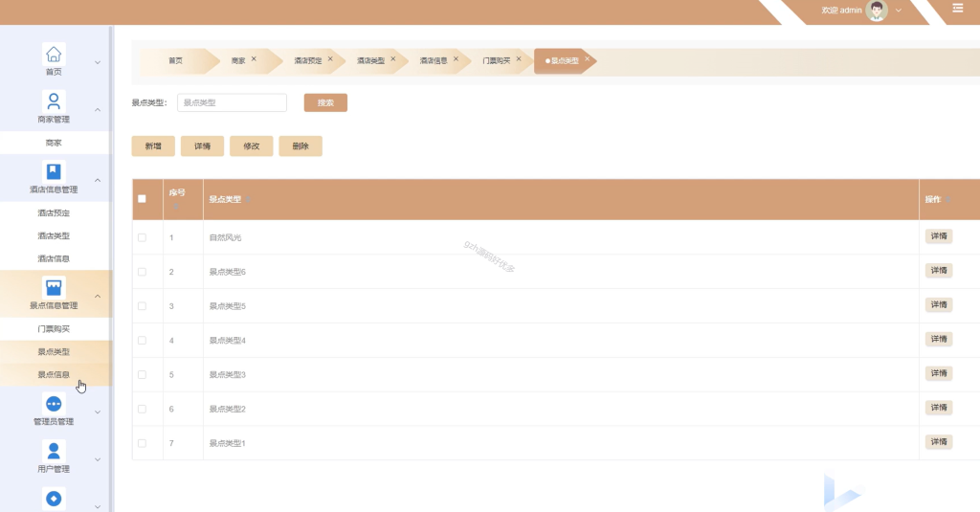This screenshot has width=980, height=512.
Task: Click the 用户管理 user icon
Action: [54, 451]
